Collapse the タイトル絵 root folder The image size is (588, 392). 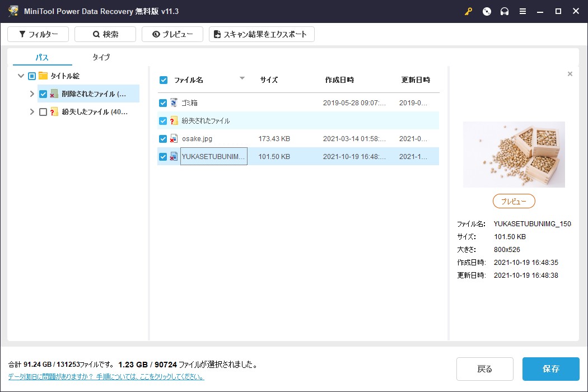tap(21, 76)
